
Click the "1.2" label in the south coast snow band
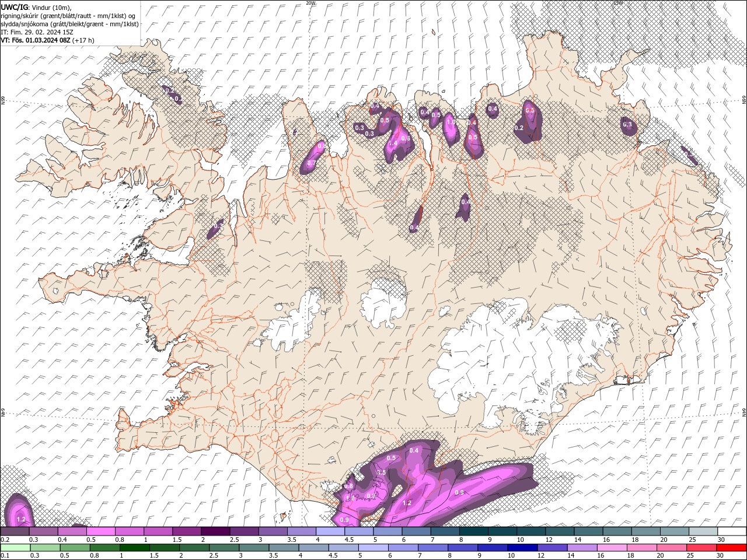pos(407,503)
